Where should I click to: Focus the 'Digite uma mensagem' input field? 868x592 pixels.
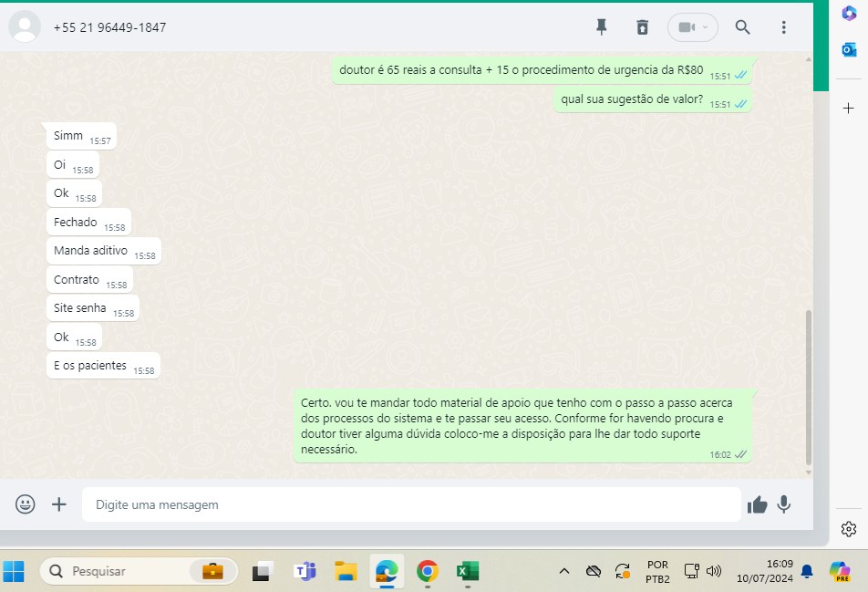click(410, 504)
